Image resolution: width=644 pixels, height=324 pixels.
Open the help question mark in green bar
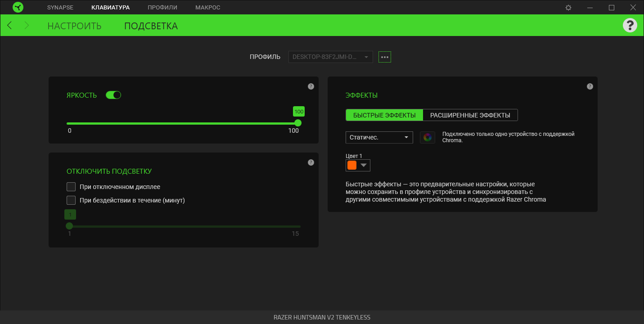pyautogui.click(x=630, y=25)
